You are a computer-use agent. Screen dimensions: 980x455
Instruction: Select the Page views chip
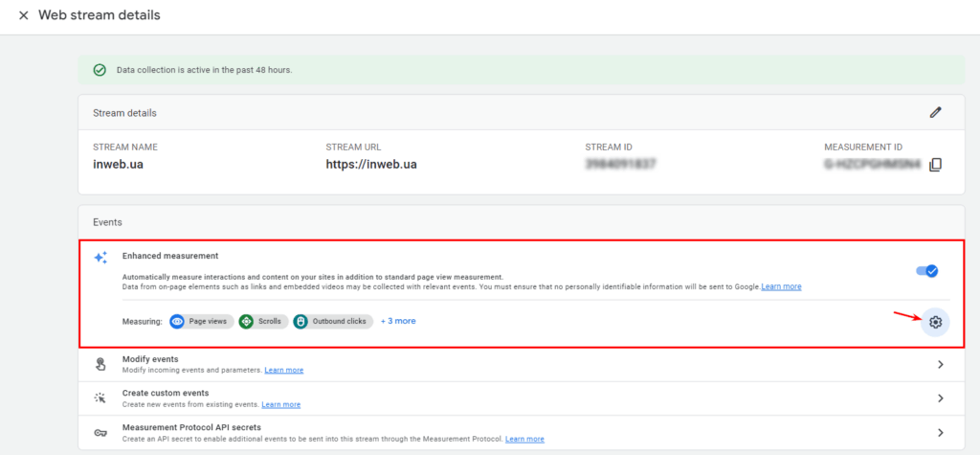[202, 321]
